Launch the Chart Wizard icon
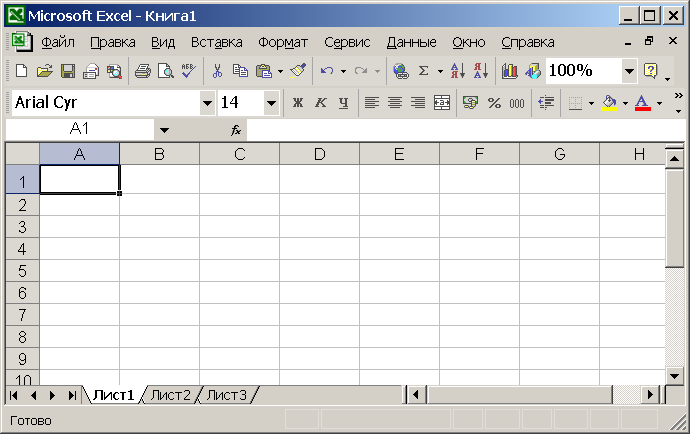This screenshot has height=434, width=690. (510, 70)
